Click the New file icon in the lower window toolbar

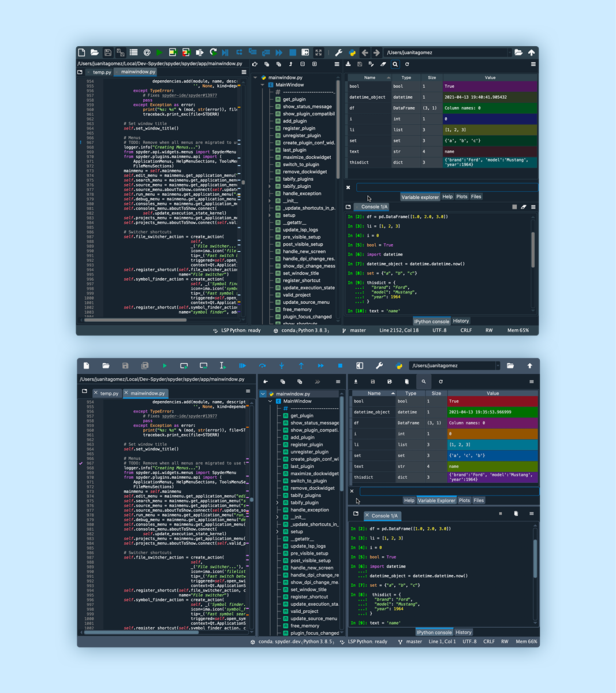click(86, 366)
